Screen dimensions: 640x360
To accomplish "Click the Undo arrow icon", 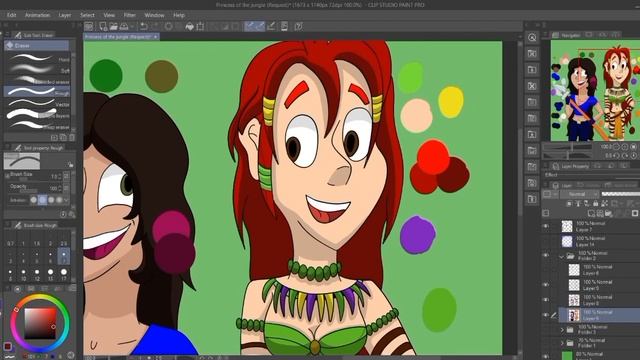I will click(144, 27).
